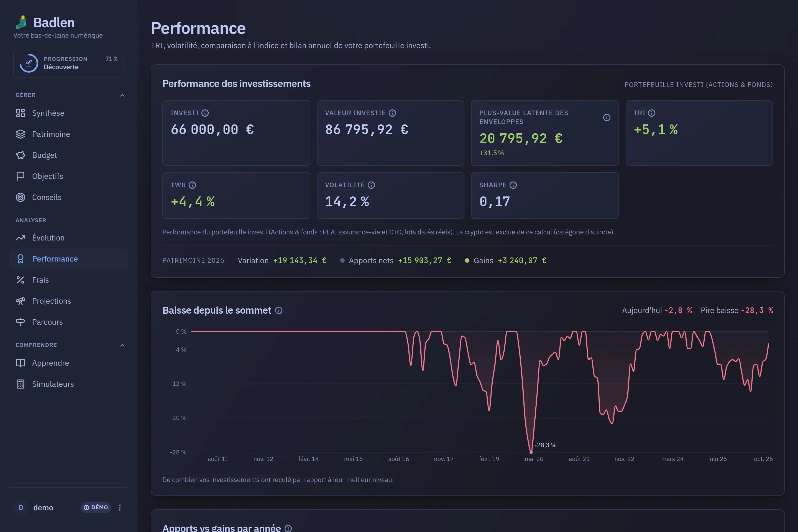Open Simulateurs from the sidebar
Screen dimensions: 798x532
[x=68, y=384]
